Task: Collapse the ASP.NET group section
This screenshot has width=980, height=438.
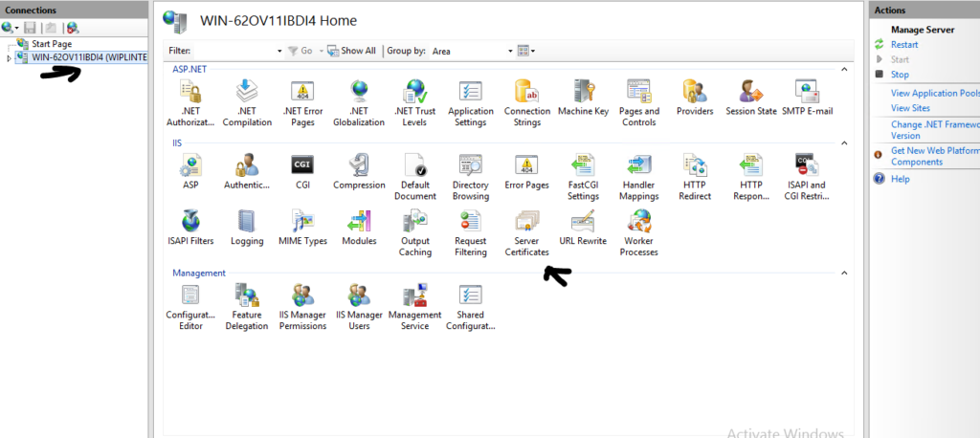Action: point(844,69)
